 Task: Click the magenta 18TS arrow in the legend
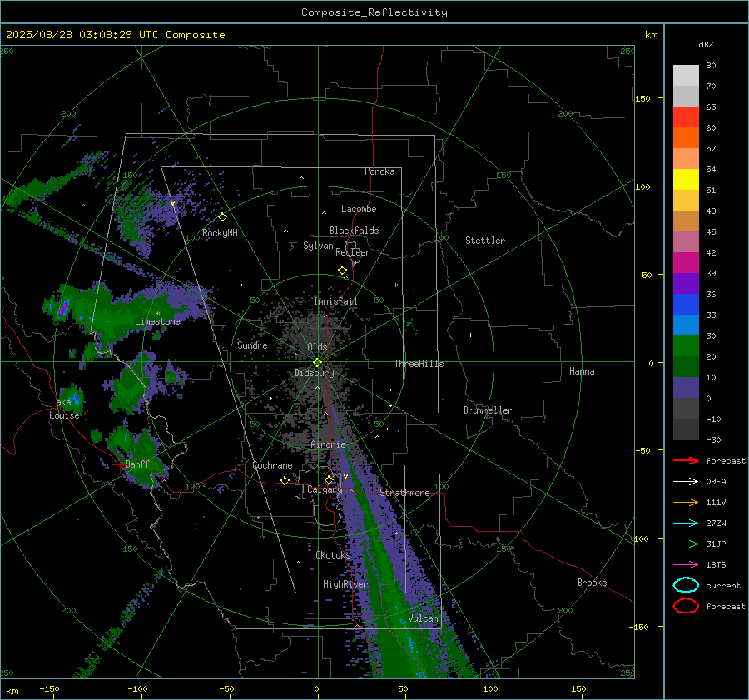click(x=686, y=564)
